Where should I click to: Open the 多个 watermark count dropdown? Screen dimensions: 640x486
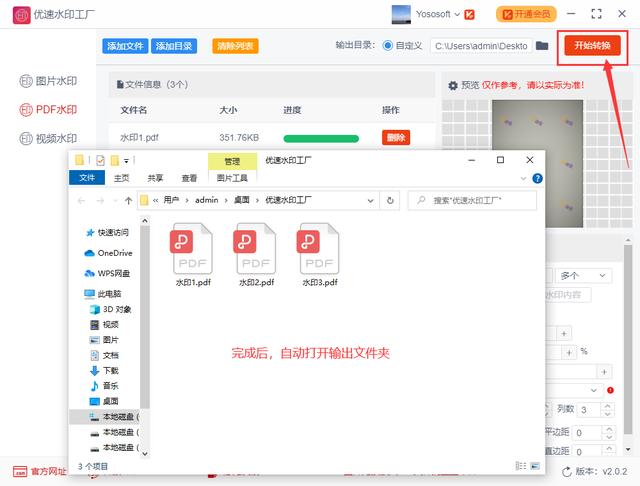click(583, 276)
